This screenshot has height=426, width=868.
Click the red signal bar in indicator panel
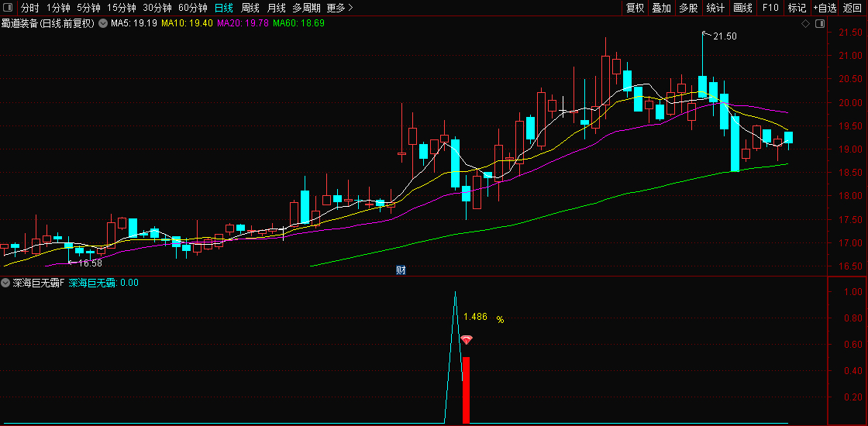tap(466, 390)
